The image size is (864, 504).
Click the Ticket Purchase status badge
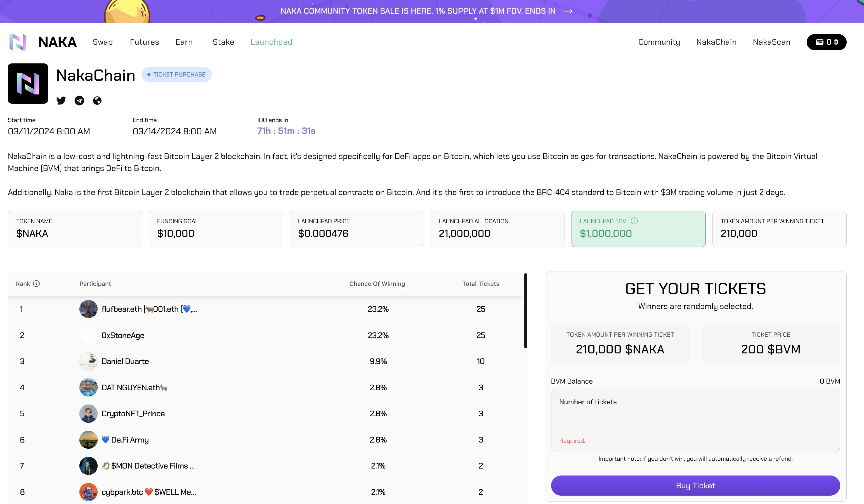[x=176, y=75]
